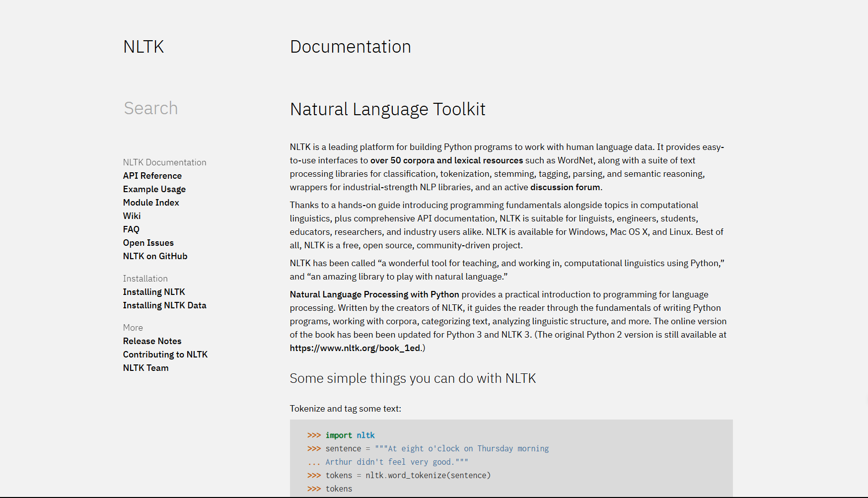
Task: Click the 'Tokenize and tag some text:' line
Action: coord(346,409)
